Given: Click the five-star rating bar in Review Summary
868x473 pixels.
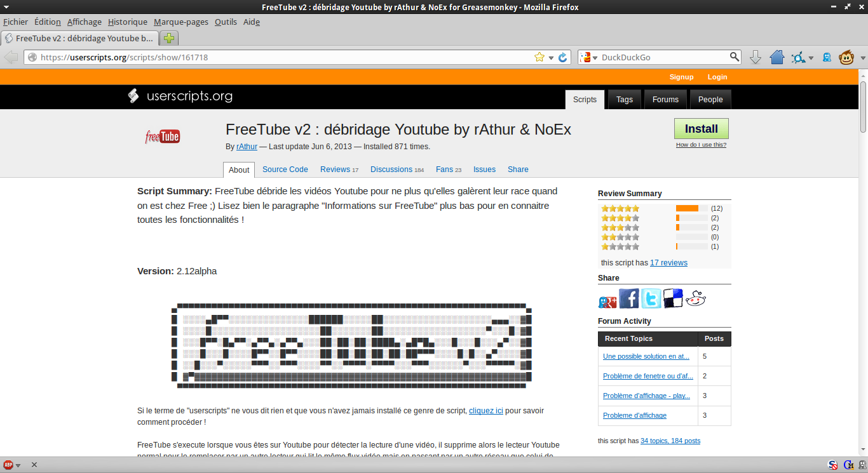Looking at the screenshot, I should point(691,208).
